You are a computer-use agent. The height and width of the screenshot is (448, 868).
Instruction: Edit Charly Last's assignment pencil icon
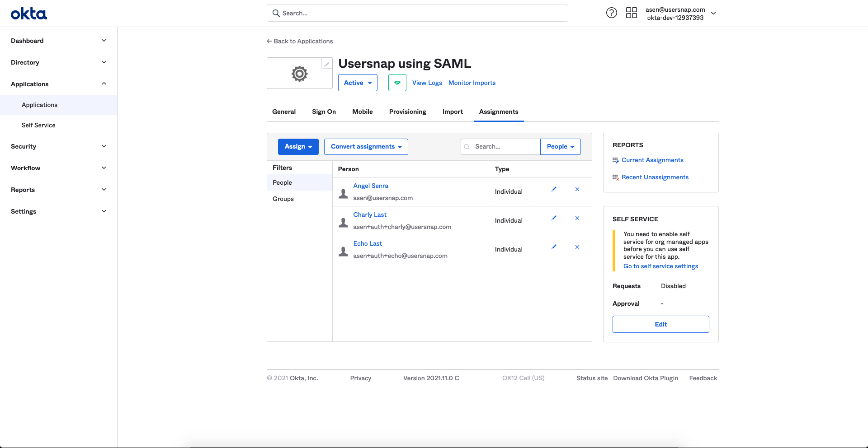click(554, 218)
